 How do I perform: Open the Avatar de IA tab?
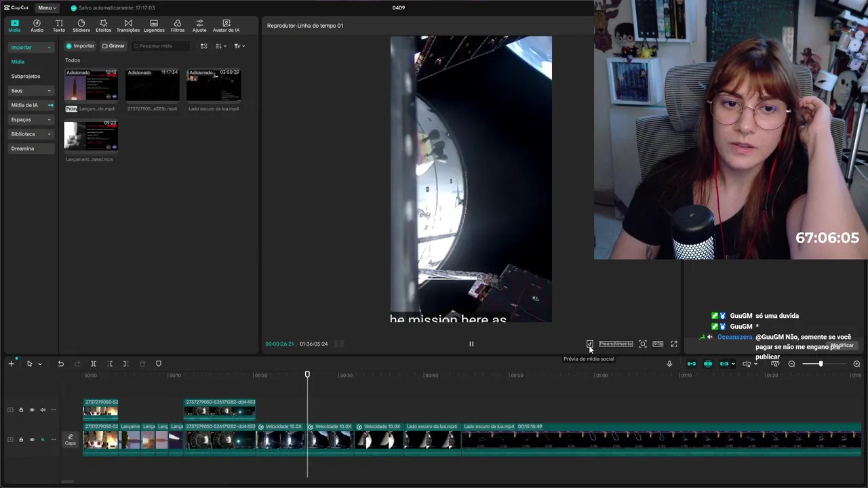pos(226,26)
